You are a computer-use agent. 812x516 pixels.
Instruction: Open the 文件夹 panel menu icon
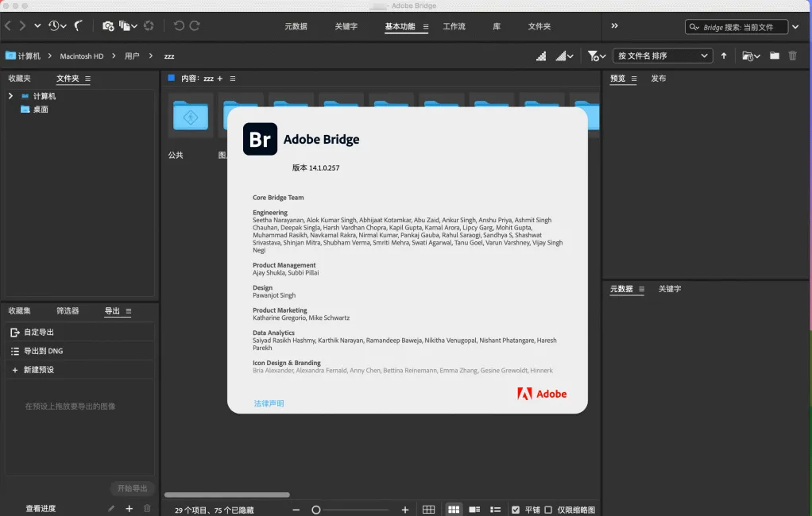pyautogui.click(x=87, y=79)
